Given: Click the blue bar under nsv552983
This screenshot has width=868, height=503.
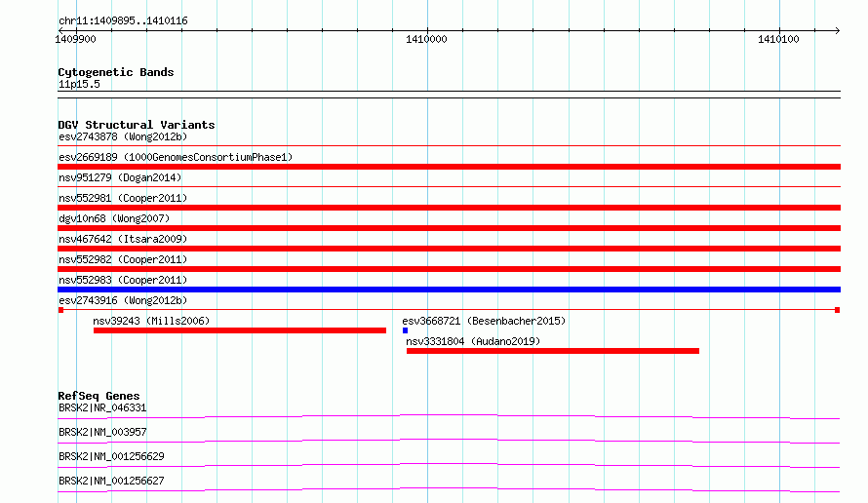Looking at the screenshot, I should coord(449,290).
